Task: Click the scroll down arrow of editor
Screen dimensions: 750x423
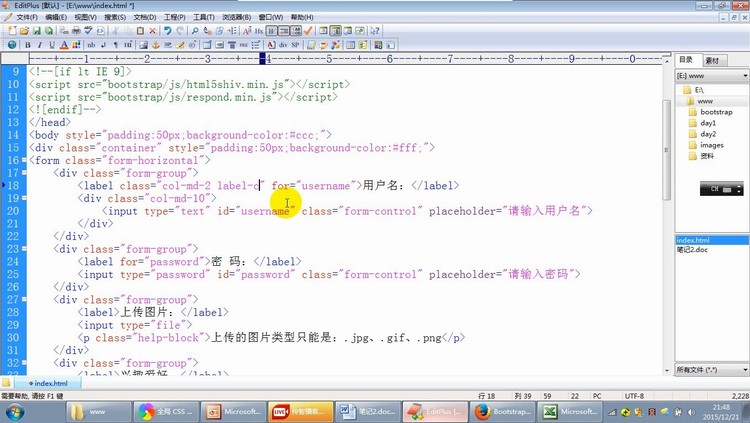Action: click(666, 370)
